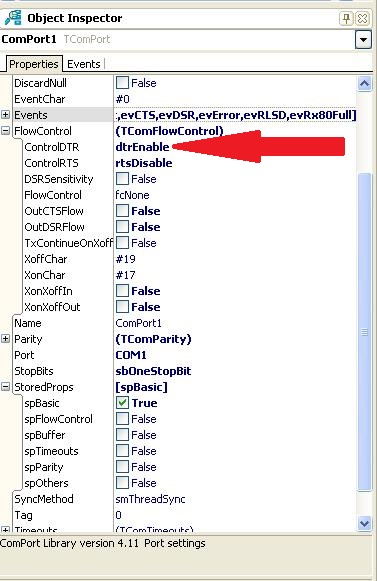The width and height of the screenshot is (377, 581).
Task: Uncheck the spBasic checkbox
Action: [x=122, y=403]
